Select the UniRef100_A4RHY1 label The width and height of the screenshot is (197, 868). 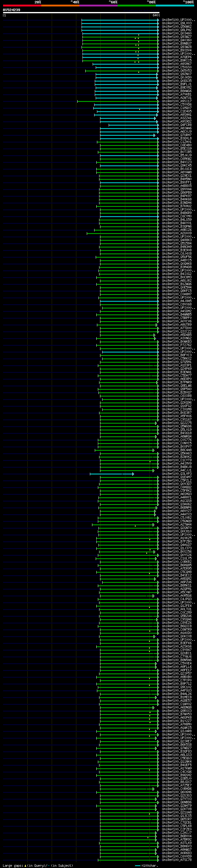[176, 497]
